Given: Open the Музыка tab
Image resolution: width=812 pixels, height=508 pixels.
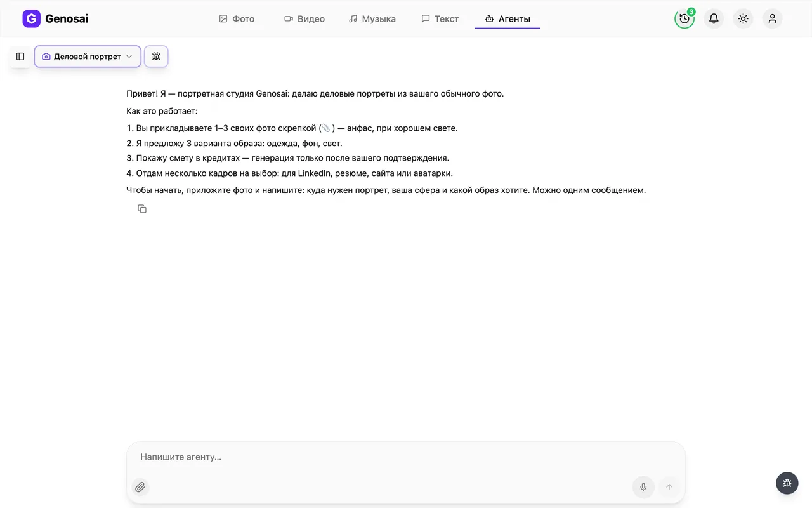Looking at the screenshot, I should click(x=372, y=19).
